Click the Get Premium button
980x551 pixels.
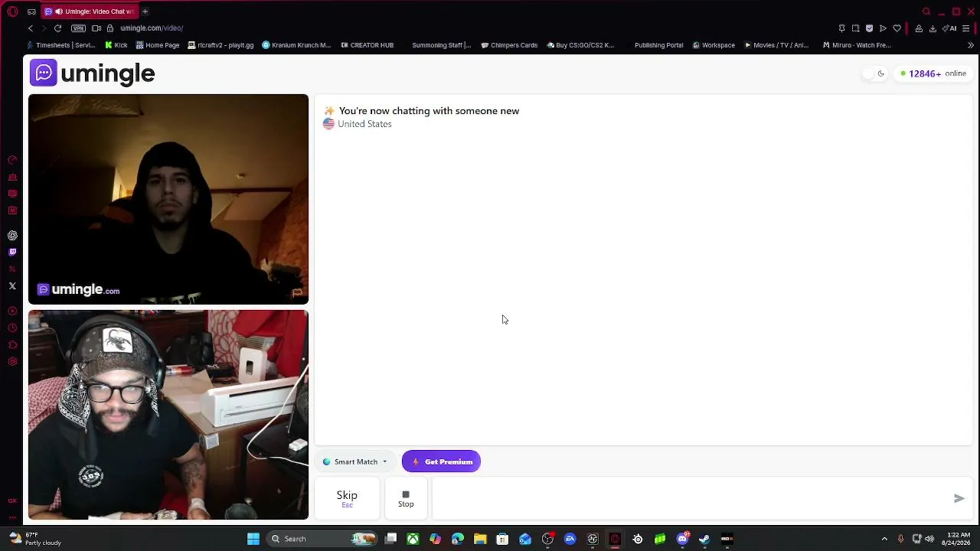click(x=441, y=461)
